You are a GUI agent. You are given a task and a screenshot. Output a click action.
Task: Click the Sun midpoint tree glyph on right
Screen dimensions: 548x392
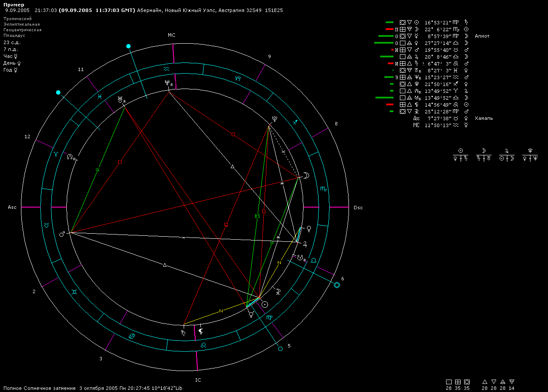[461, 151]
